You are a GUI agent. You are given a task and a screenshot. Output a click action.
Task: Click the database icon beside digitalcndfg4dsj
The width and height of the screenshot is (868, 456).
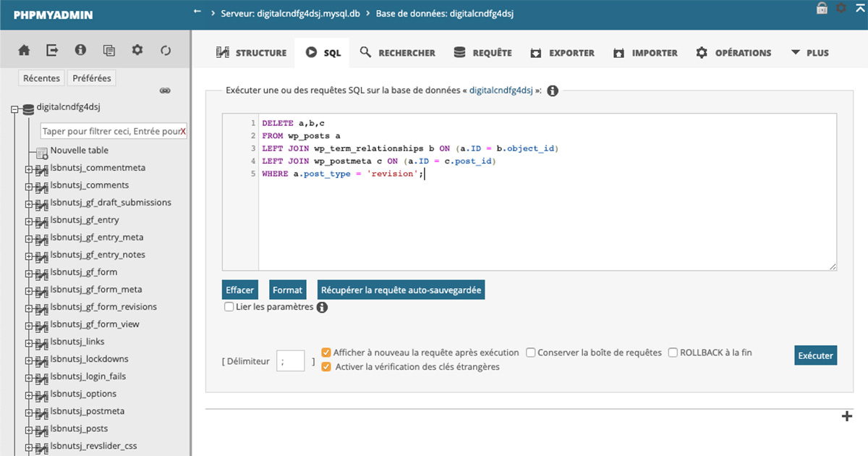[28, 109]
